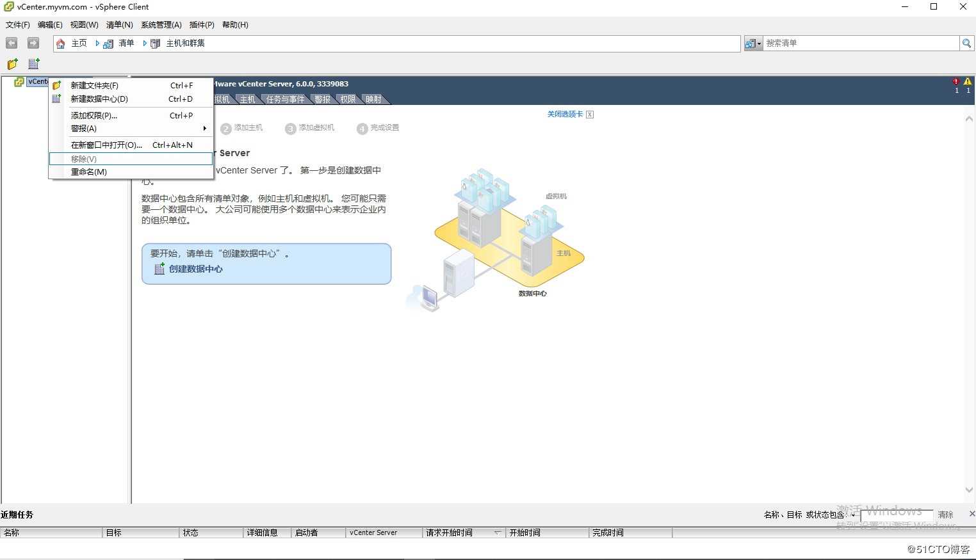Viewport: 976px width, 560px height.
Task: Expand the 警报(A) submenu arrow
Action: tap(204, 129)
